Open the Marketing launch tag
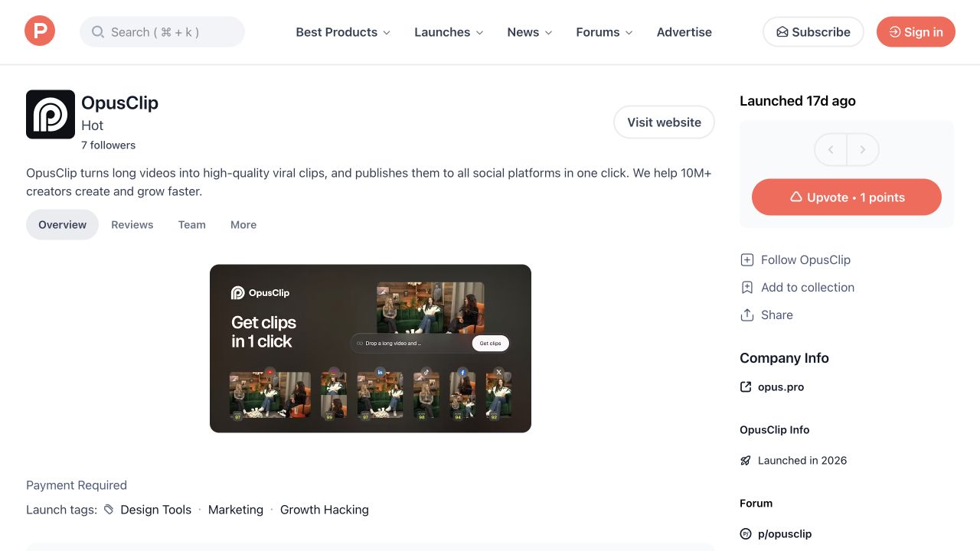The height and width of the screenshot is (551, 980). [236, 510]
